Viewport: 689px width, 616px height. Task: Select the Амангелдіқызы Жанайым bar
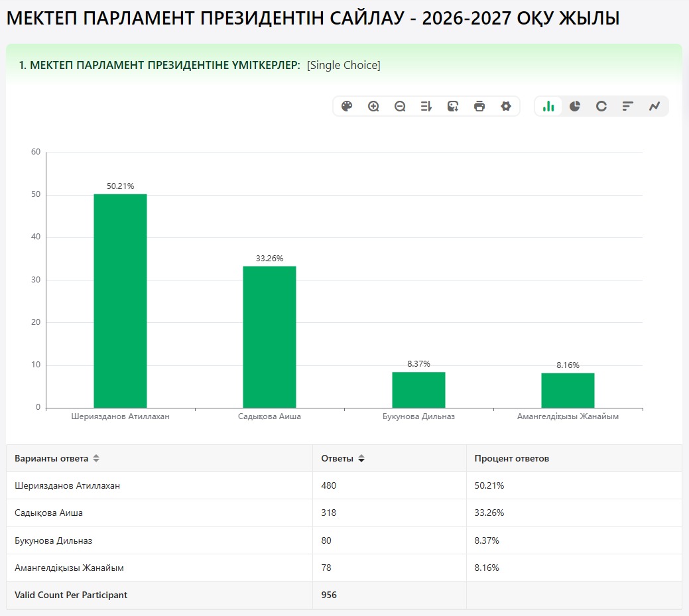568,391
